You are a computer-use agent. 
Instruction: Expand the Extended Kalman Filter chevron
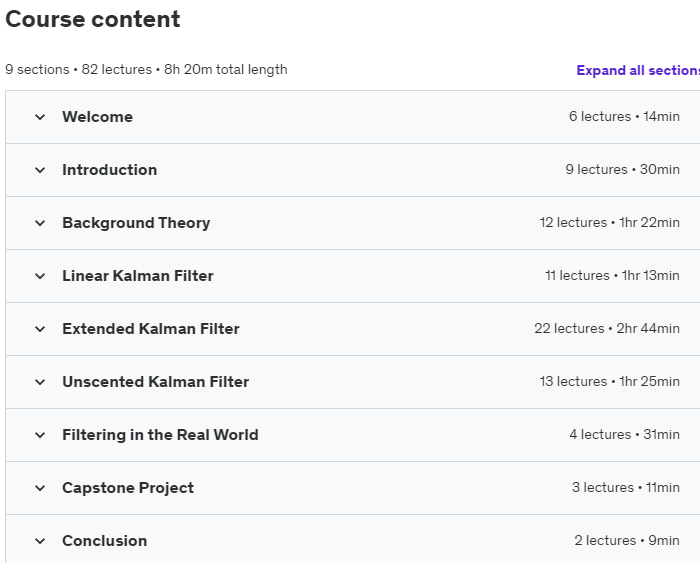[x=40, y=329]
